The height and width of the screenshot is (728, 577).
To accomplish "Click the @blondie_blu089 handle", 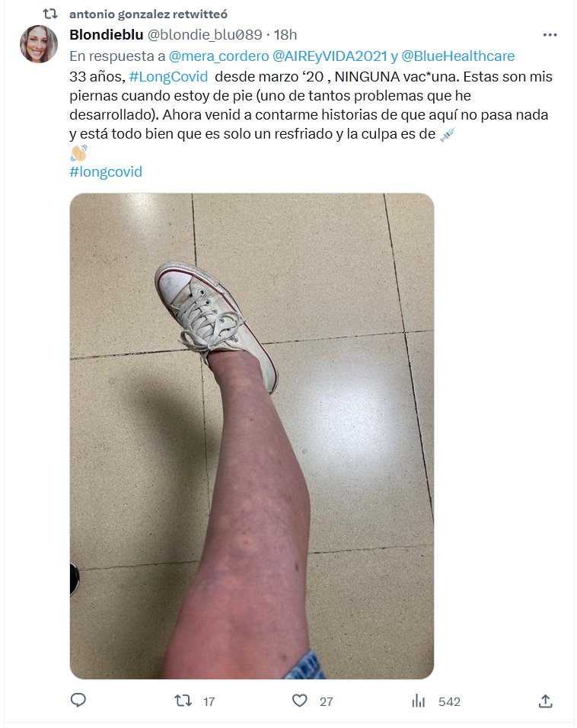I will click(x=205, y=35).
